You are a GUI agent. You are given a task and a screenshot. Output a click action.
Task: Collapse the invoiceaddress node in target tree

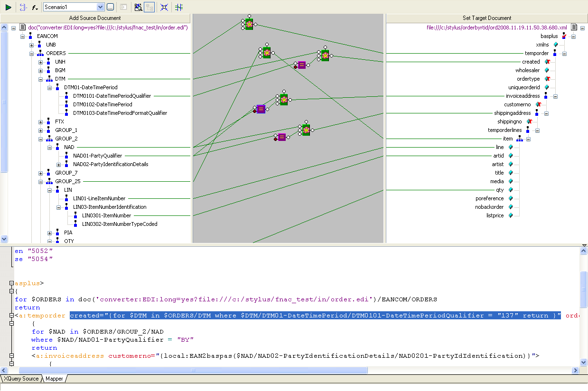[x=555, y=96]
